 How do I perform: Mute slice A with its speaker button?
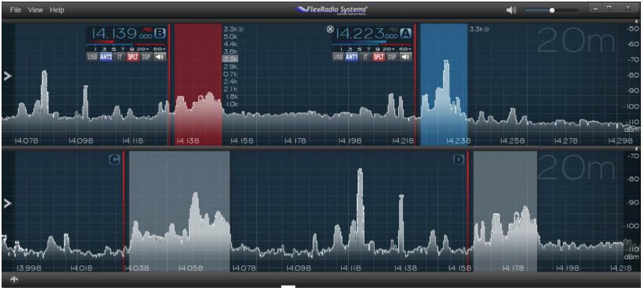tap(406, 57)
